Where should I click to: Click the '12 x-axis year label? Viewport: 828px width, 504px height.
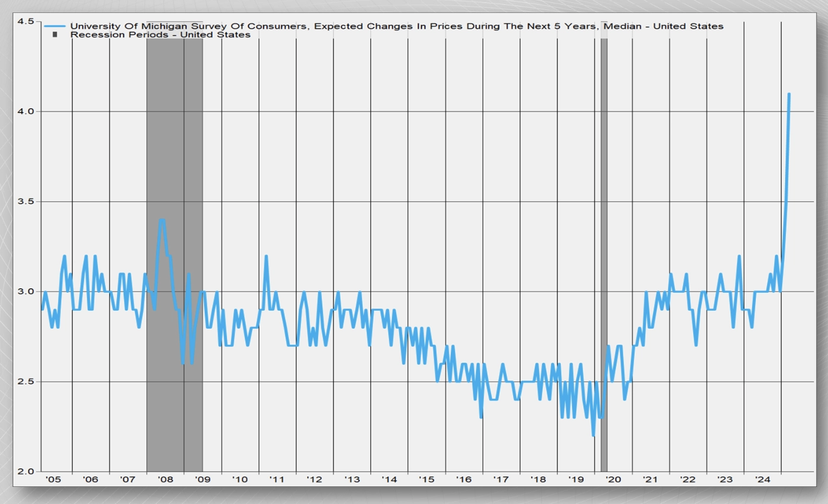click(x=314, y=480)
